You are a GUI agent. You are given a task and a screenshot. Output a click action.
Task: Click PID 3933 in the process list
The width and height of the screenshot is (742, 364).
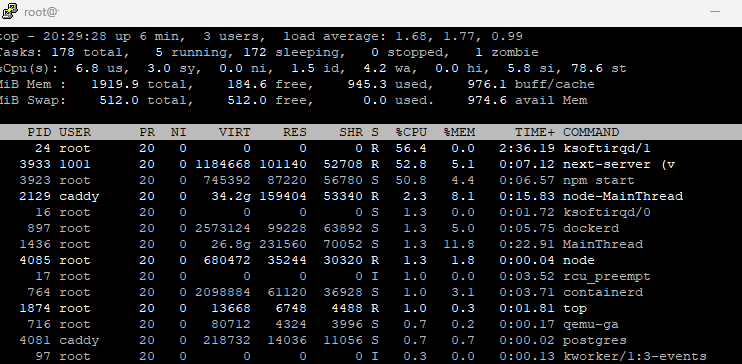tap(35, 164)
